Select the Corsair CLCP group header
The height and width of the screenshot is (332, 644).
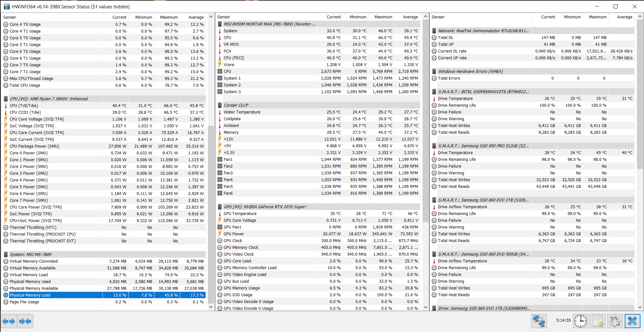click(318, 105)
